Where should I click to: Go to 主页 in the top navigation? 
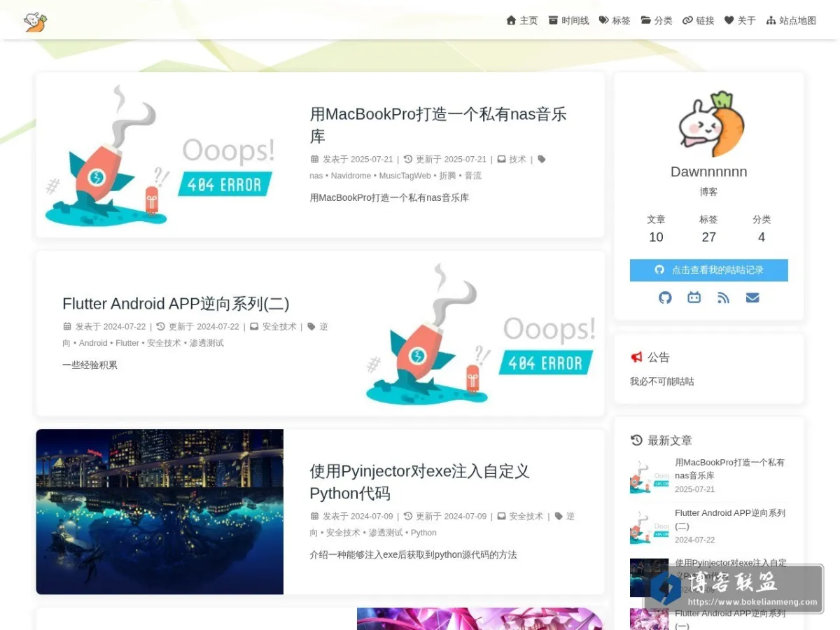click(x=522, y=20)
